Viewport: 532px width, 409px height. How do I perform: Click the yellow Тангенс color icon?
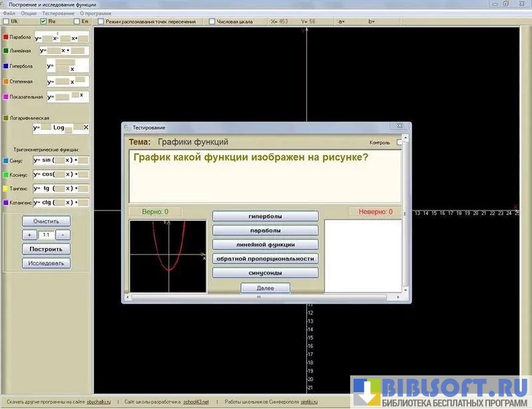[6, 189]
